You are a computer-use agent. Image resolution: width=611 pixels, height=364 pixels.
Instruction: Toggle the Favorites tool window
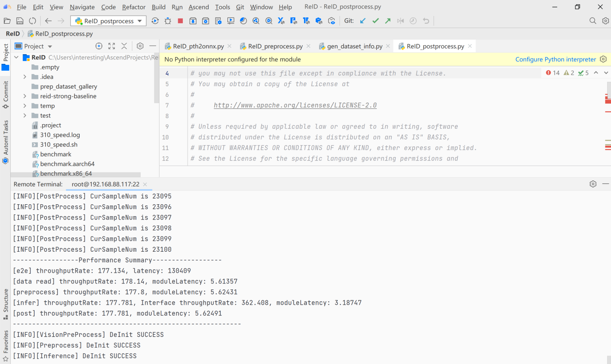pos(6,342)
